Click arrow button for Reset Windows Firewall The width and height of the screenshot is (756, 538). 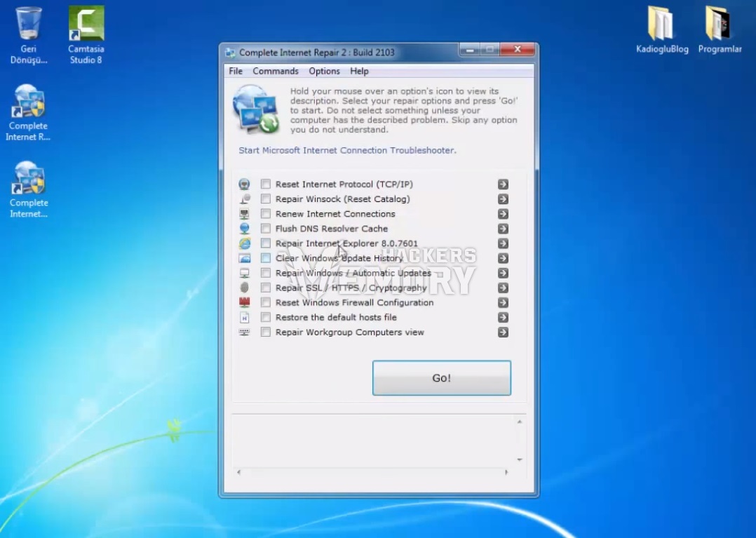(x=503, y=303)
